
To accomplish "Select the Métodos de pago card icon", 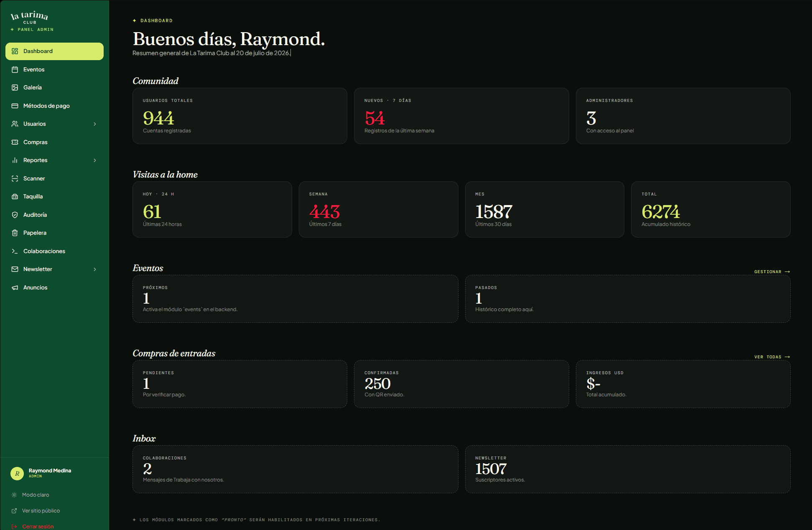I will (x=15, y=106).
